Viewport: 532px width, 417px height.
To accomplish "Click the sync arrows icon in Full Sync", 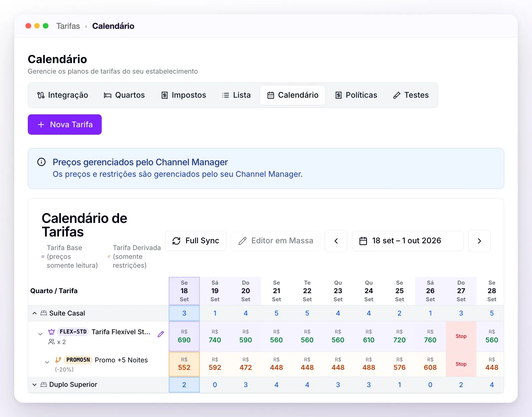I will (x=176, y=241).
